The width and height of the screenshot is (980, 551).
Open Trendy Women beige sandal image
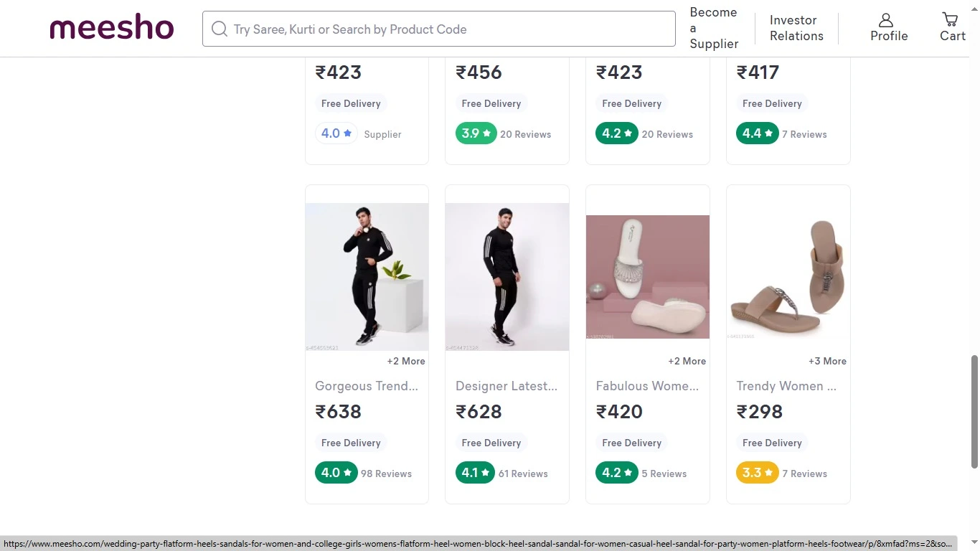pos(788,277)
